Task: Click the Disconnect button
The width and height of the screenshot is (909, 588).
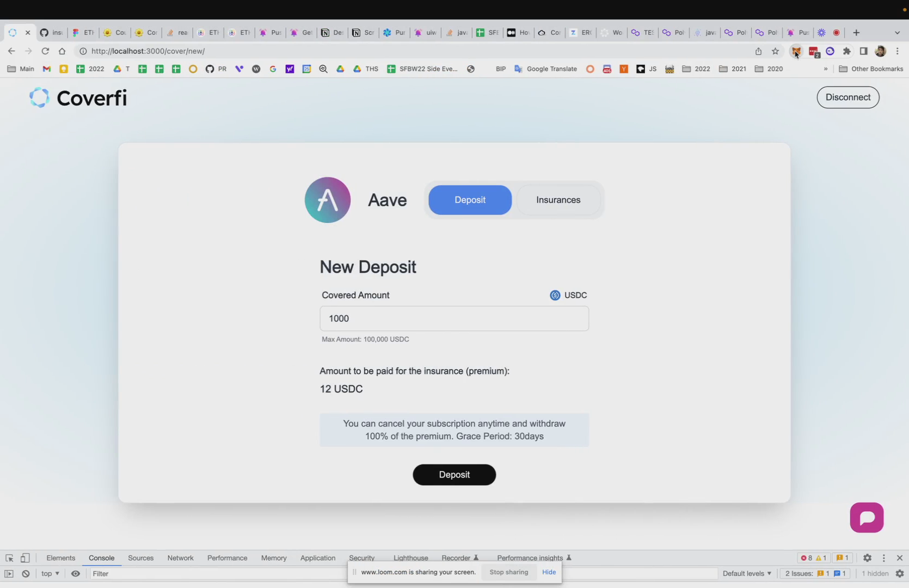Action: pos(847,97)
